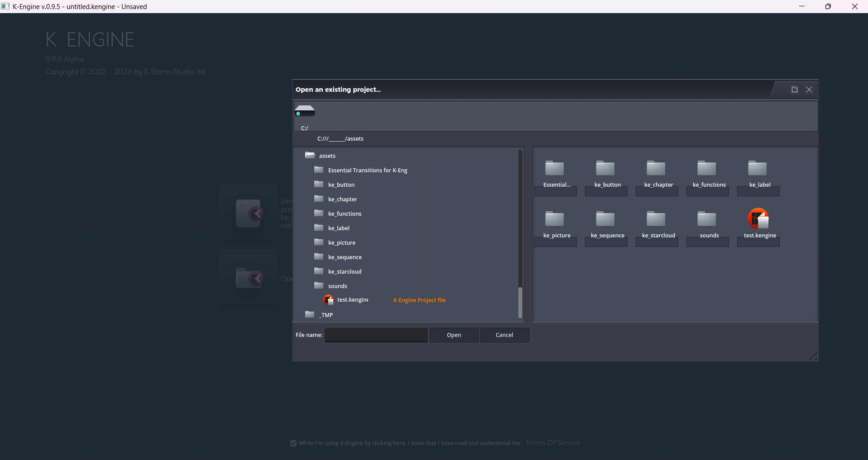Screen dimensions: 868x460
Task: Focus the File name input field
Action: coord(376,335)
